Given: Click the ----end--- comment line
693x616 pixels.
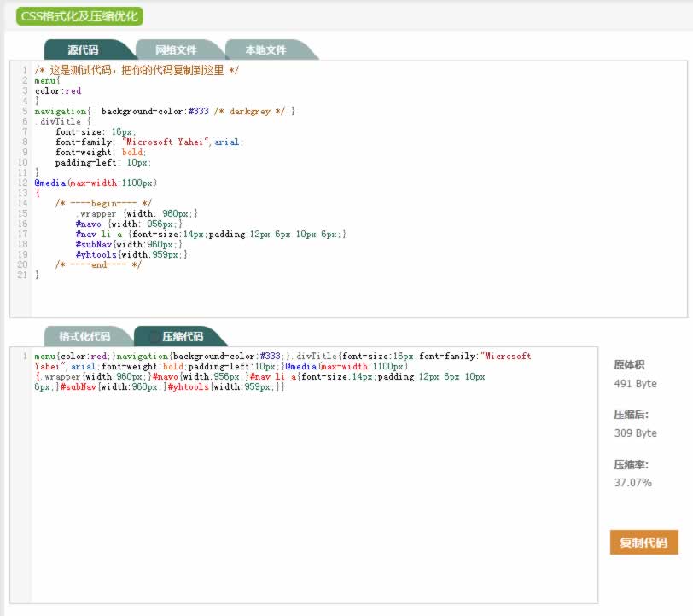Looking at the screenshot, I should (x=98, y=264).
